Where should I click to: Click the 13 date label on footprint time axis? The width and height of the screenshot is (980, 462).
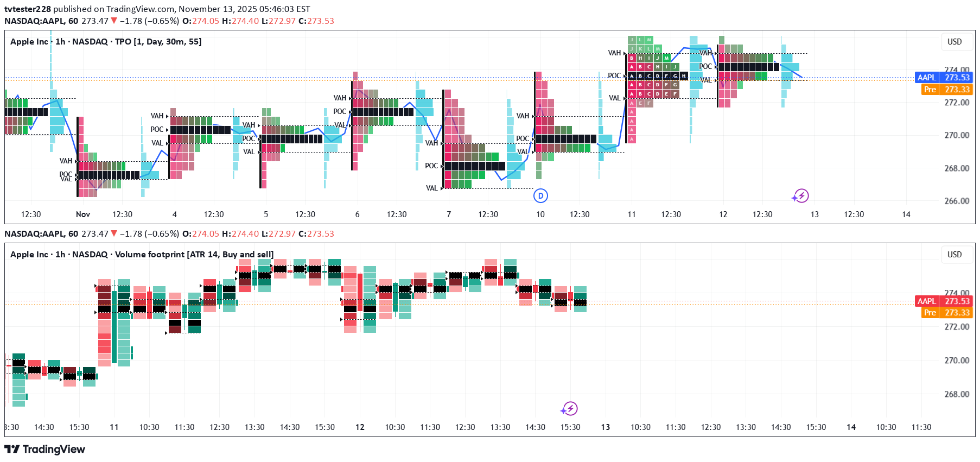pos(605,427)
